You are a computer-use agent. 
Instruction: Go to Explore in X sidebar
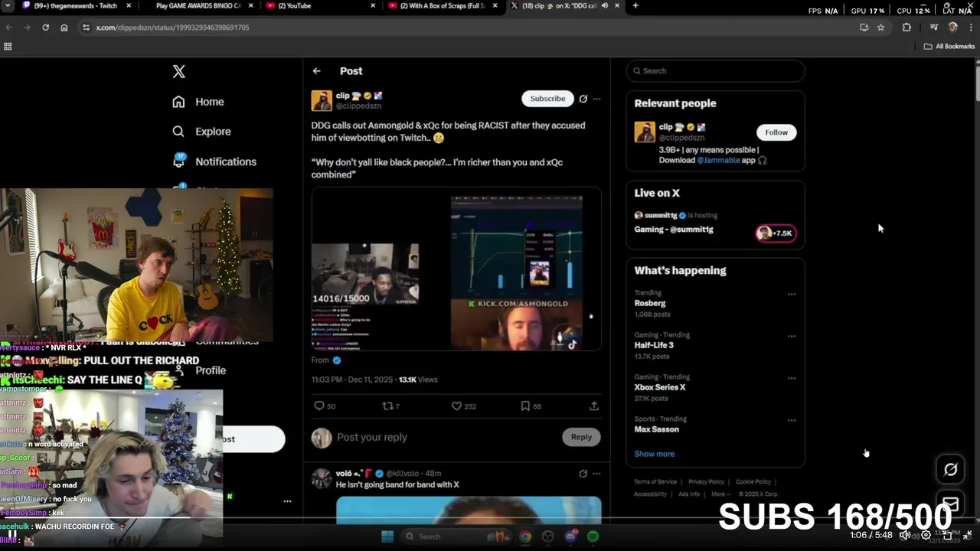[201, 132]
